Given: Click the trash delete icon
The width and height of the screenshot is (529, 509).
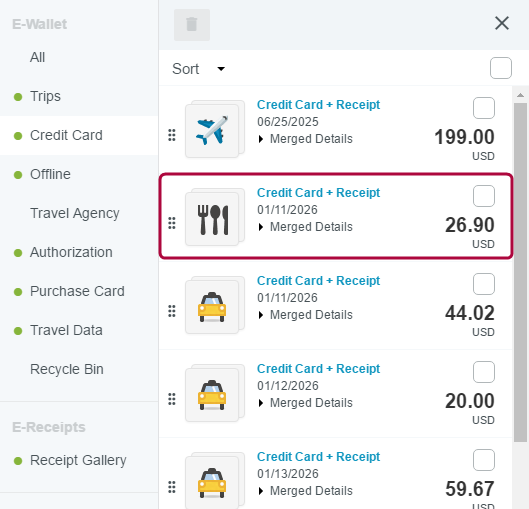Looking at the screenshot, I should pyautogui.click(x=192, y=25).
